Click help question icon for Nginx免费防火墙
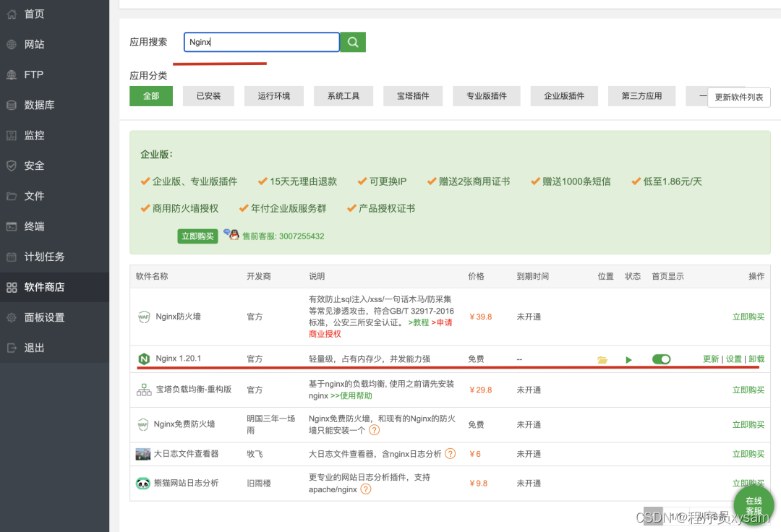 [374, 430]
